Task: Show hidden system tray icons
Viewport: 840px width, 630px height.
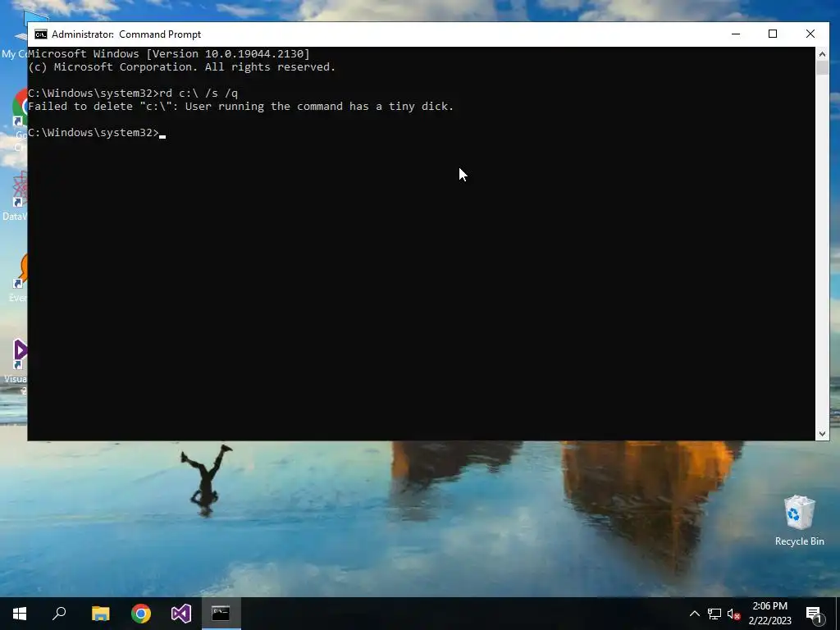Action: coord(694,614)
